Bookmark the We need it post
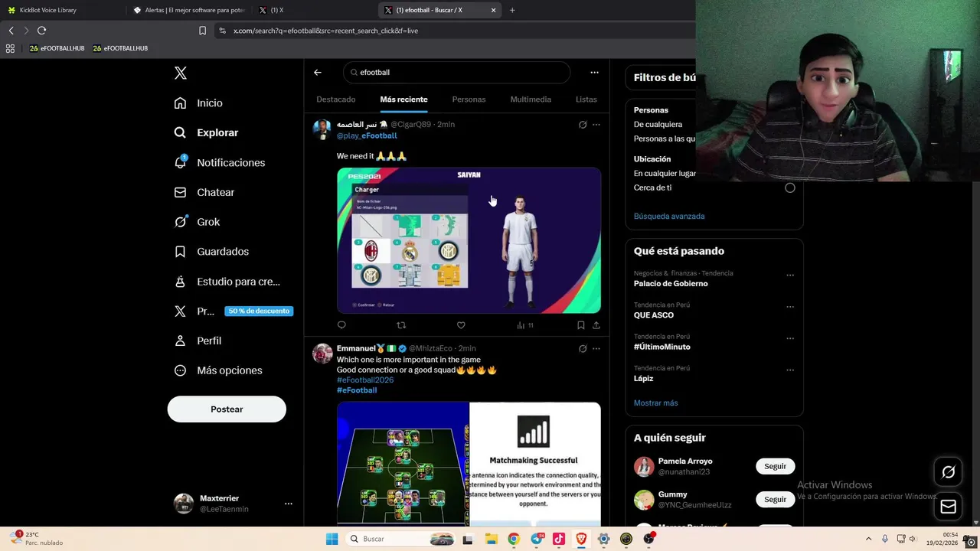 (x=581, y=325)
